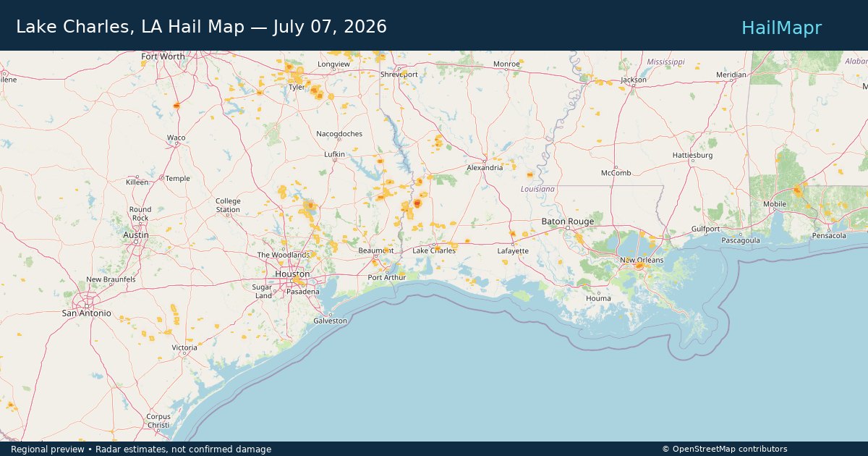Click the College Station label

pos(228,206)
